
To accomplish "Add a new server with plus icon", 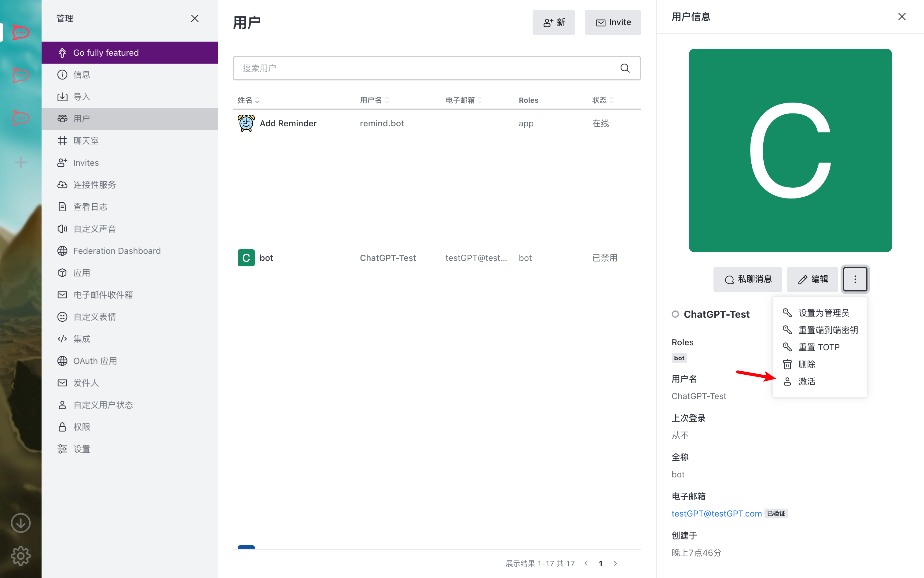I will tap(20, 162).
